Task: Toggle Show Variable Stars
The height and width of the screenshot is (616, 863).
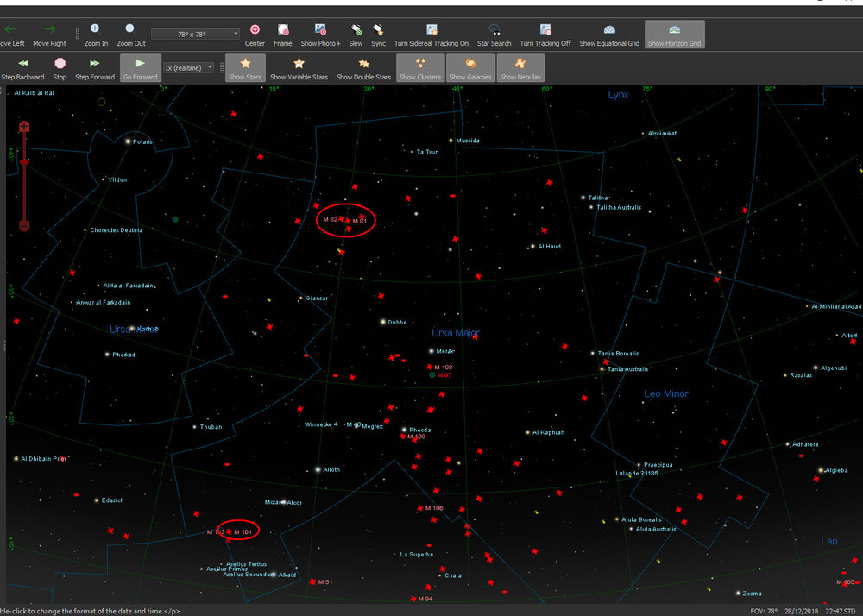Action: [299, 68]
